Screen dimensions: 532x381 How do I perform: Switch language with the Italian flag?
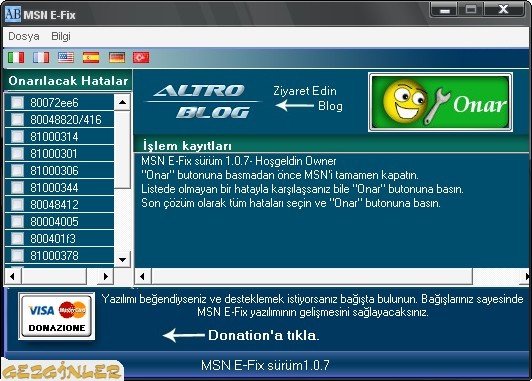[16, 57]
